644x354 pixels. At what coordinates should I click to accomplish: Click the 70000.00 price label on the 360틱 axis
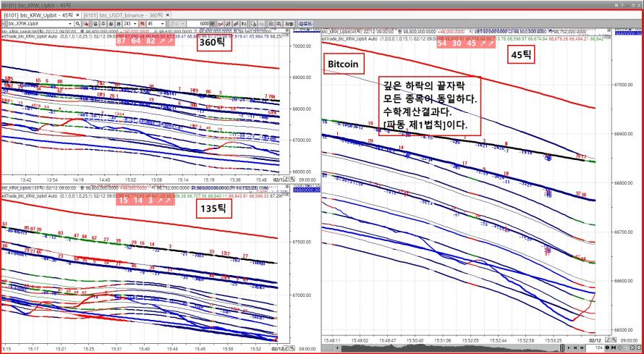pos(303,46)
